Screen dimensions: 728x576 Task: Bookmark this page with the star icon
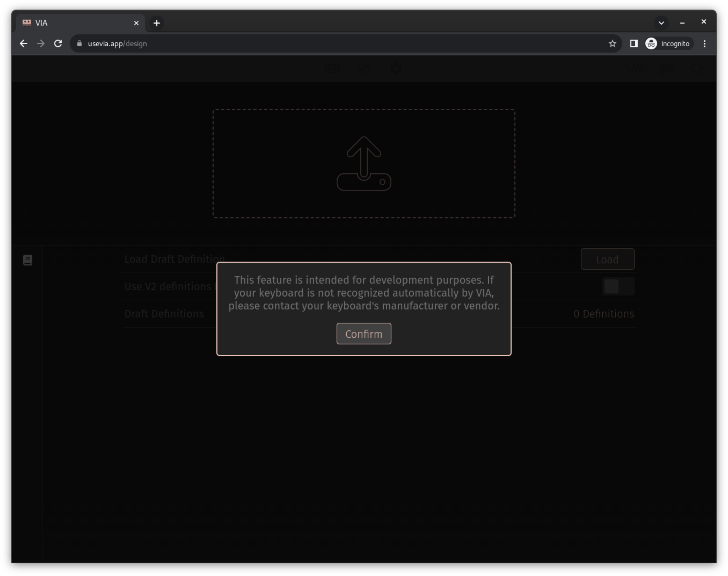tap(612, 43)
